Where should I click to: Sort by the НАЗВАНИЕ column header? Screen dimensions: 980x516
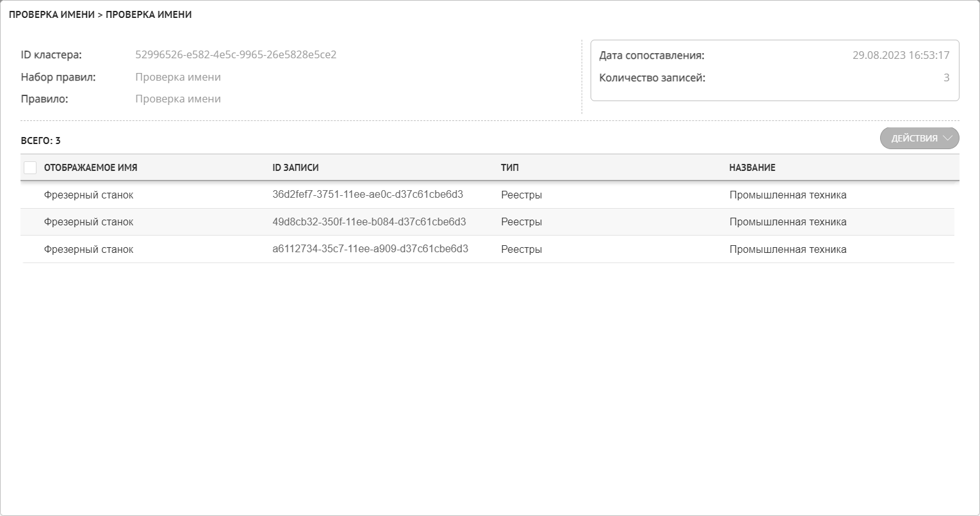tap(752, 168)
